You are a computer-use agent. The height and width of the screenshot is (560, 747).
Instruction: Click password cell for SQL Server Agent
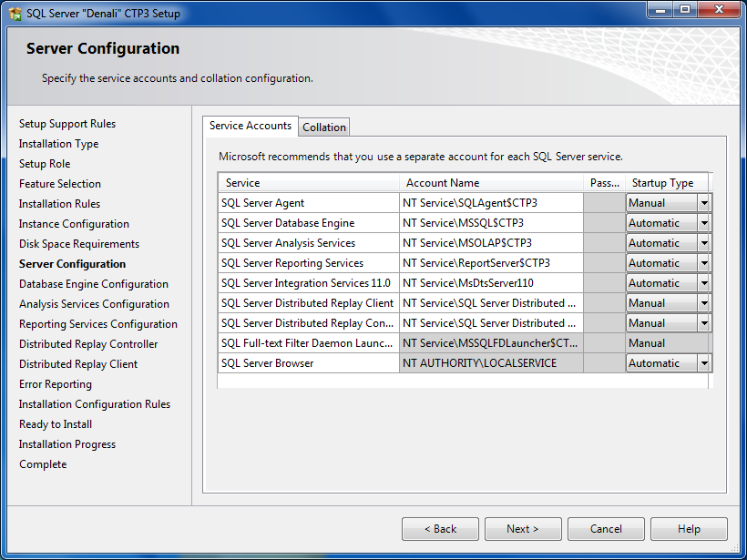click(x=604, y=203)
